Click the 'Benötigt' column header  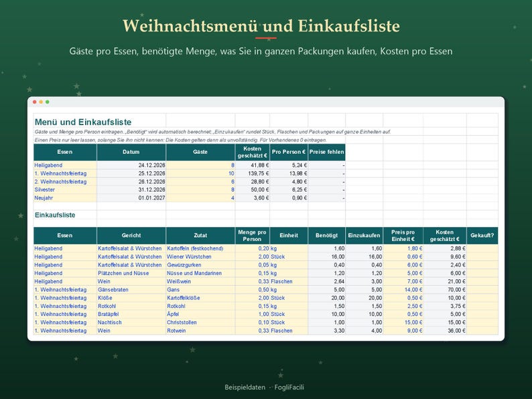tap(327, 236)
